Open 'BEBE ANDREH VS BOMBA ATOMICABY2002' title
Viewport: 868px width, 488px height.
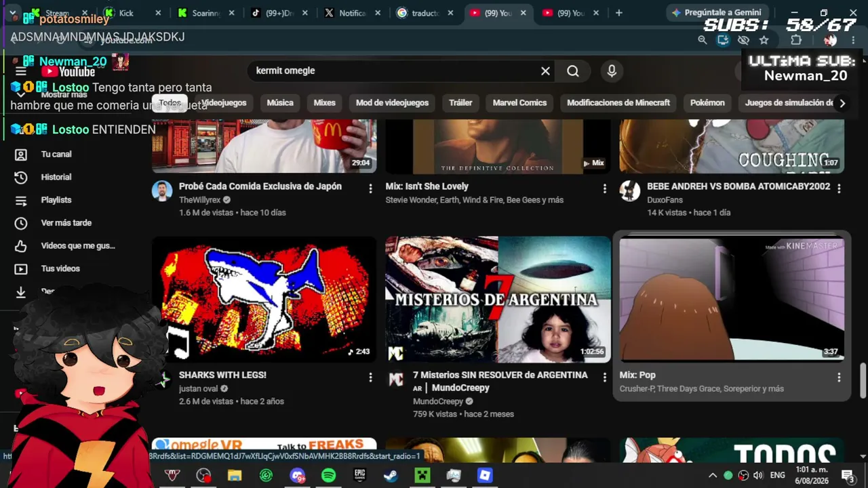click(x=738, y=186)
